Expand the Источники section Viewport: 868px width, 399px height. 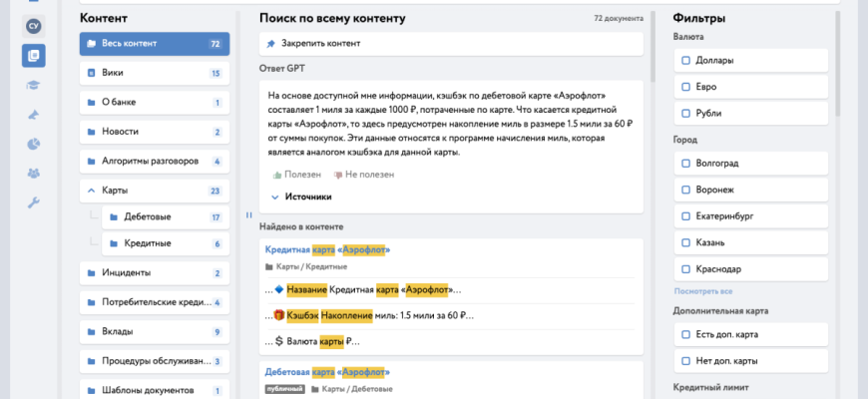pos(300,197)
